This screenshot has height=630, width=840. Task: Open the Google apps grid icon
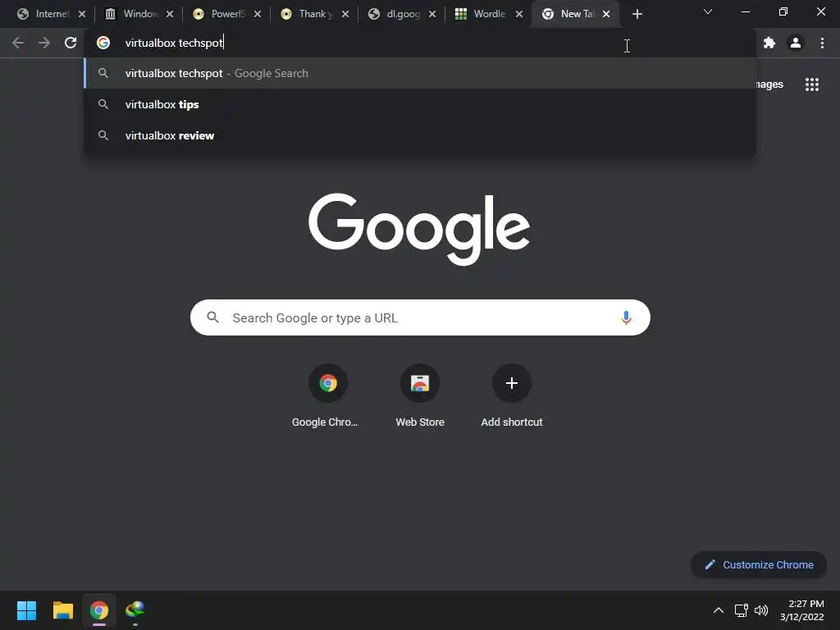(x=812, y=84)
